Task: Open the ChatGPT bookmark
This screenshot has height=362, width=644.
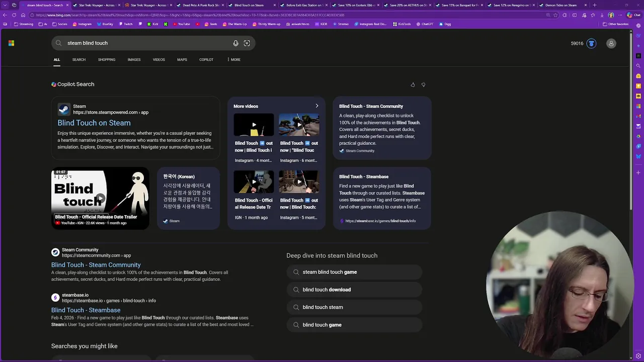Action: [x=424, y=24]
